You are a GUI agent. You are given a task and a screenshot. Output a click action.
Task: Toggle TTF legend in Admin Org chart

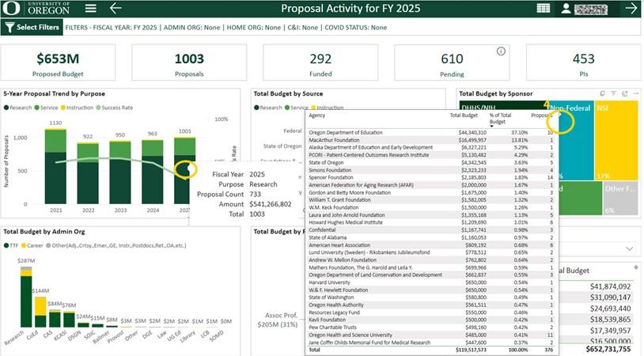[x=11, y=245]
